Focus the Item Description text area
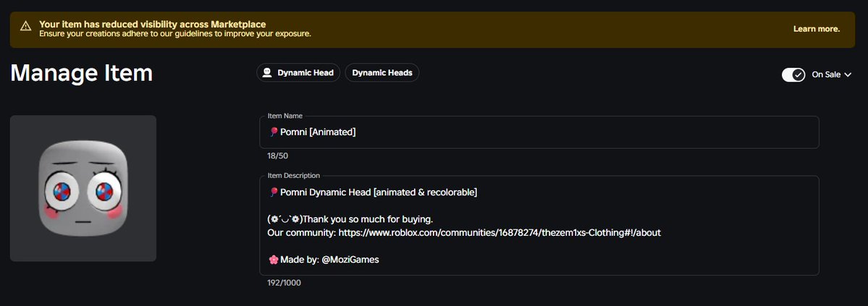 click(x=539, y=226)
